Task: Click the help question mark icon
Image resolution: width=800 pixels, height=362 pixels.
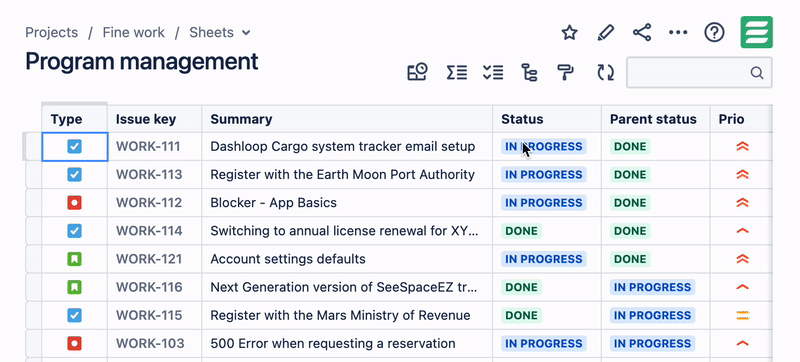Action: (x=714, y=33)
